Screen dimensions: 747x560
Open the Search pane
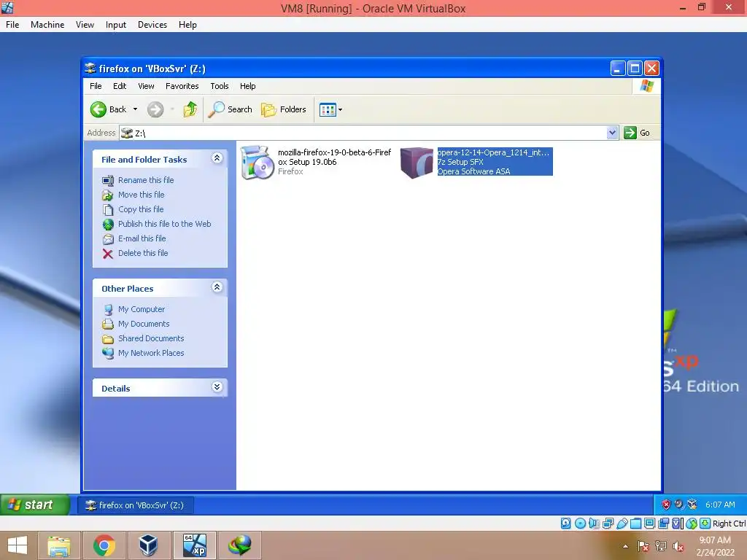click(x=230, y=109)
